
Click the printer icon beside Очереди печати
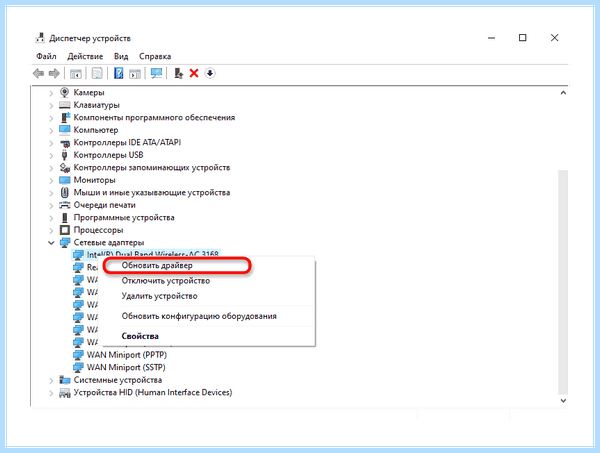(65, 205)
